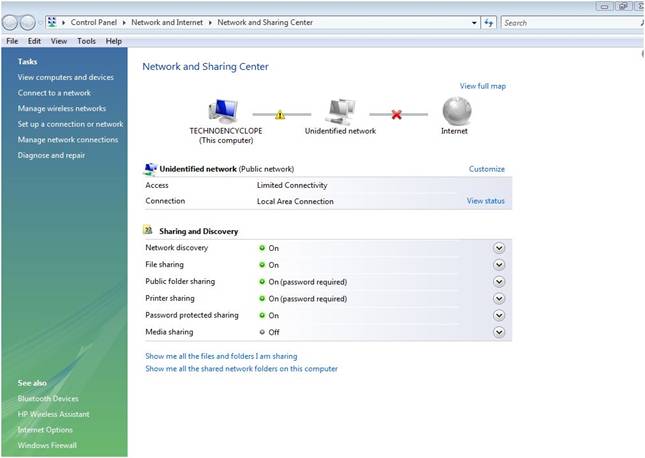Open Manage wireless networks
Image resolution: width=645 pixels, height=458 pixels.
62,108
